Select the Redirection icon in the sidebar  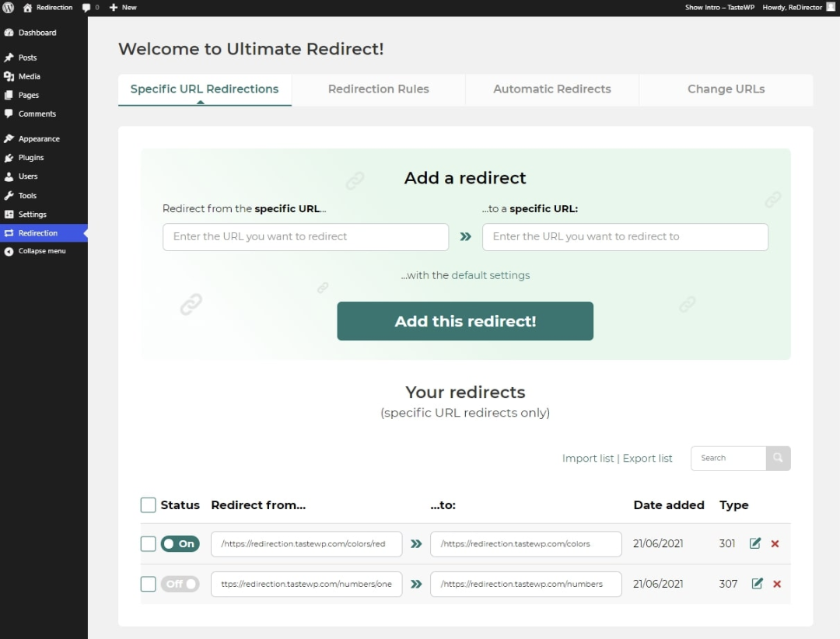9,232
